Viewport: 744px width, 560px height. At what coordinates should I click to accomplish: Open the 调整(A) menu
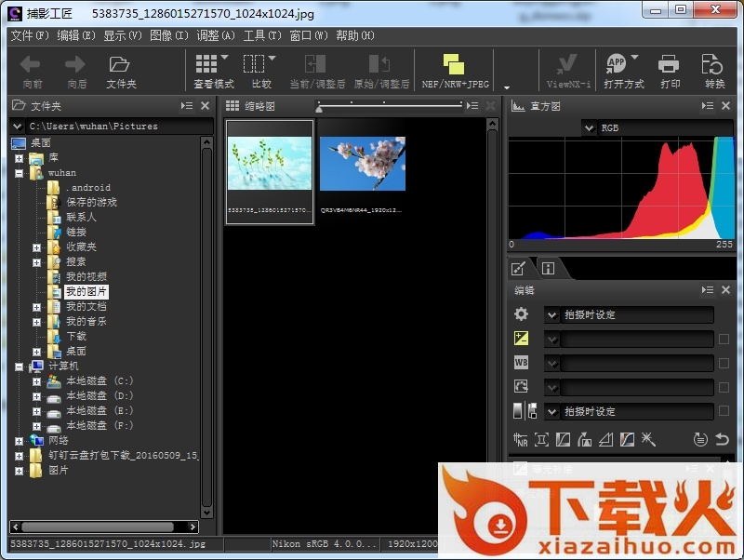tap(216, 35)
